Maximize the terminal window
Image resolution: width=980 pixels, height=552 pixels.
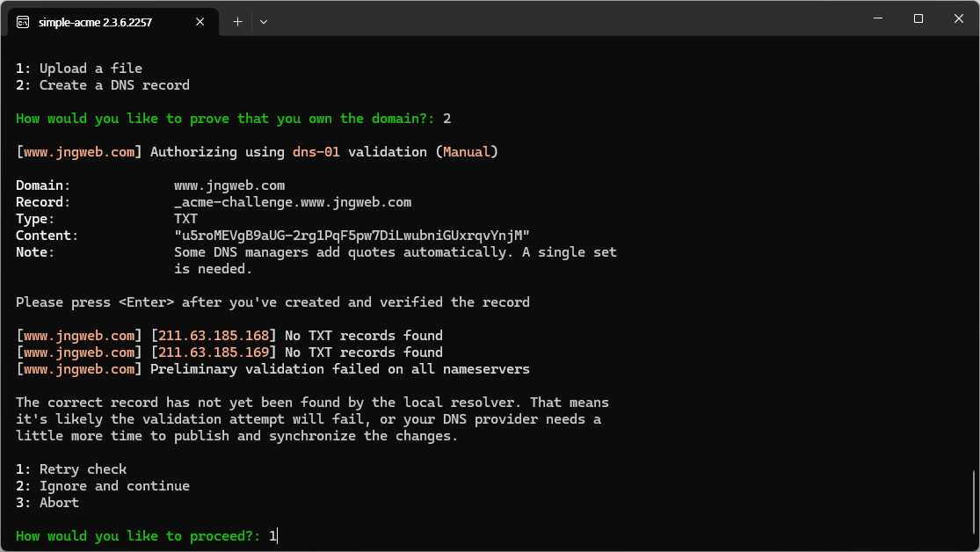[918, 18]
